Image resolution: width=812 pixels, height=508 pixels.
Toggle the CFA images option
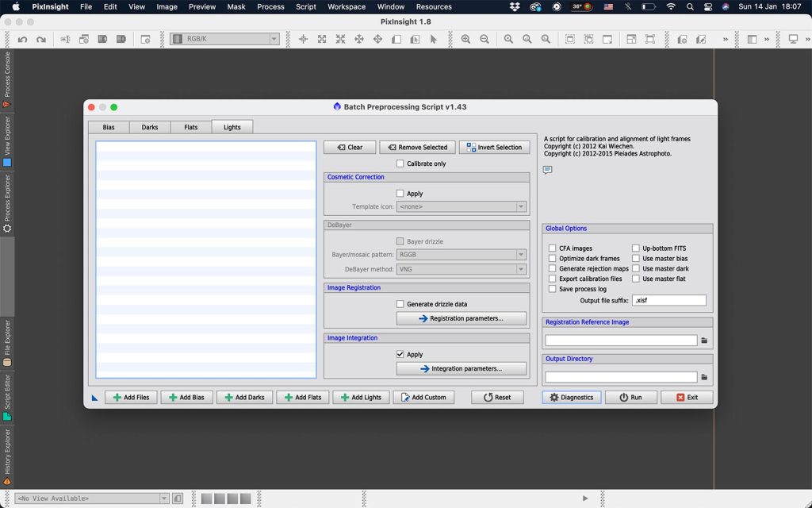pyautogui.click(x=552, y=248)
